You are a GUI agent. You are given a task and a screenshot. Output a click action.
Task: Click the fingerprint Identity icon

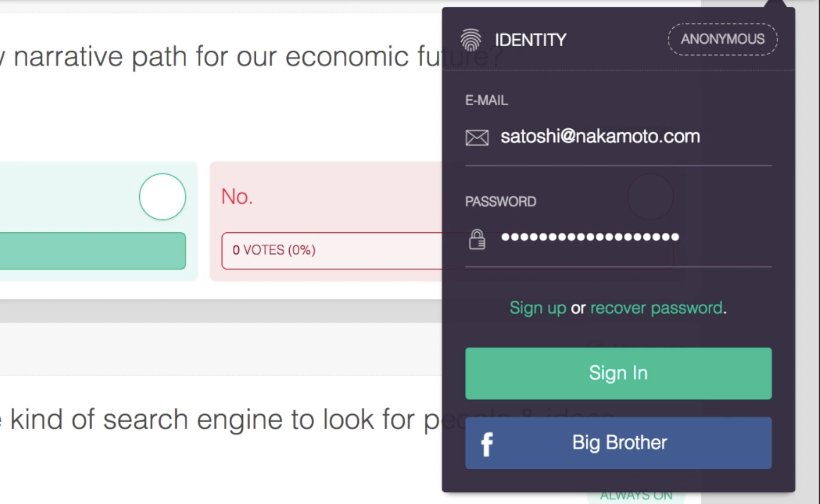point(471,40)
